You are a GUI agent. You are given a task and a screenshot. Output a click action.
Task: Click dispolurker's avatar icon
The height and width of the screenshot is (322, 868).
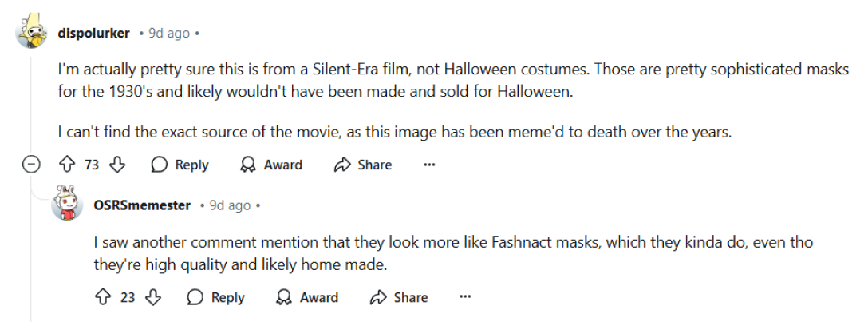33,33
